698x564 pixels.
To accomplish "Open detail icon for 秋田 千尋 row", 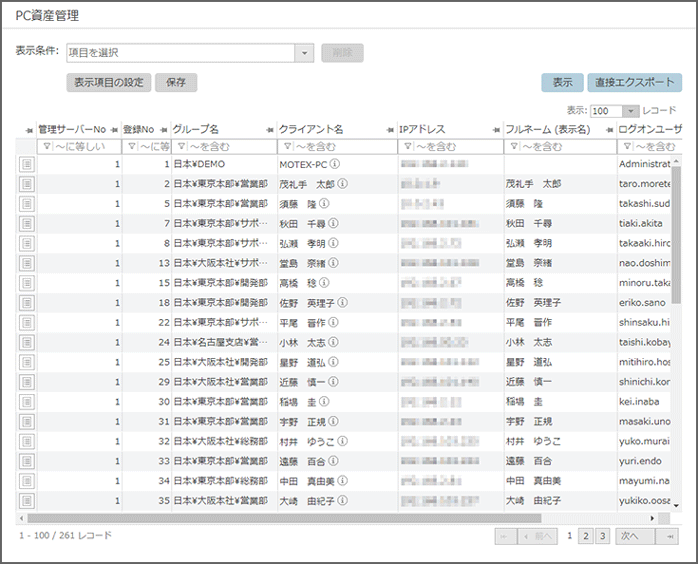I will tap(27, 223).
